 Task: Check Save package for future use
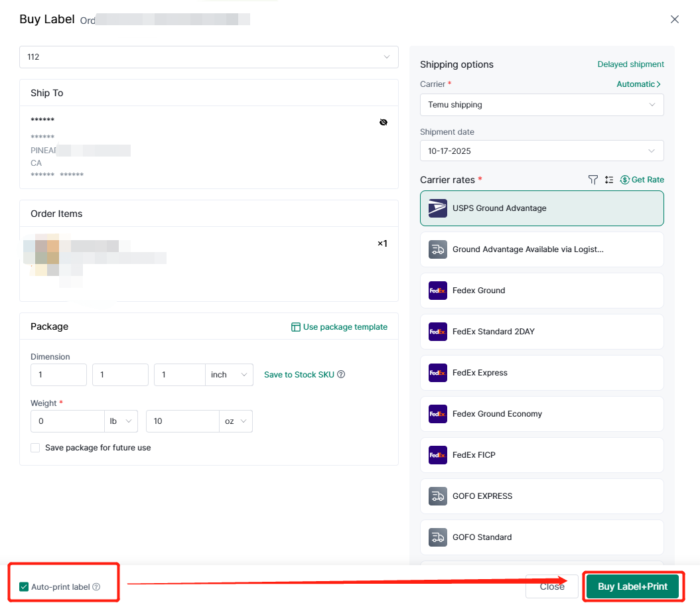[x=35, y=448]
